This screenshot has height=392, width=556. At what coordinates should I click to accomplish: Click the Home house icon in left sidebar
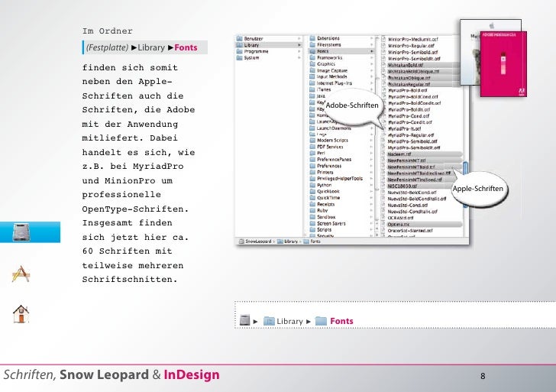21,314
